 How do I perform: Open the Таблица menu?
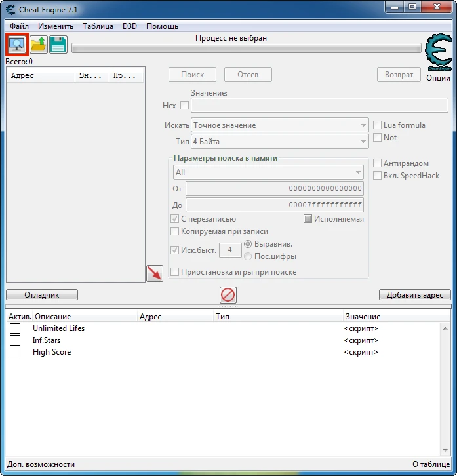(98, 26)
